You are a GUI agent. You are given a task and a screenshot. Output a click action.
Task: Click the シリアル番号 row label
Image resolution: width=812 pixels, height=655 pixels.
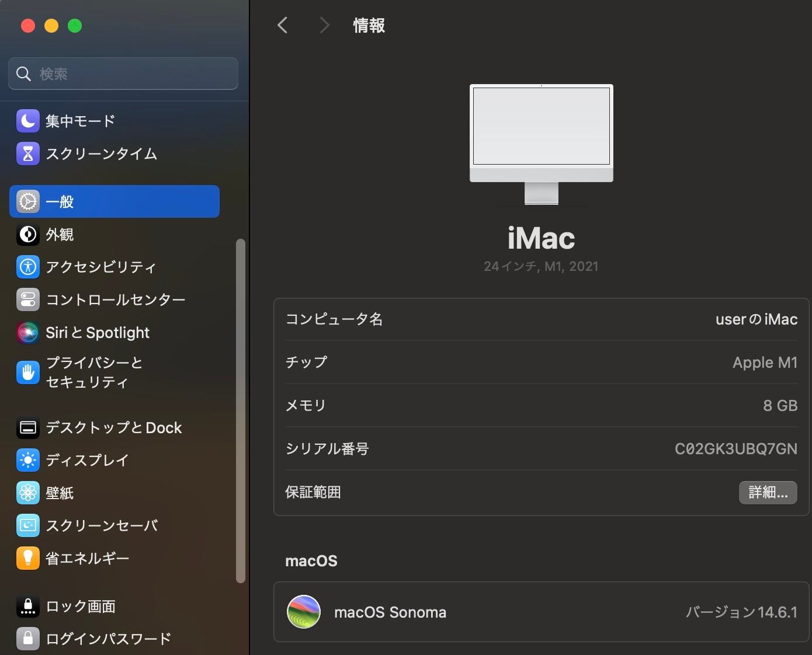coord(327,449)
